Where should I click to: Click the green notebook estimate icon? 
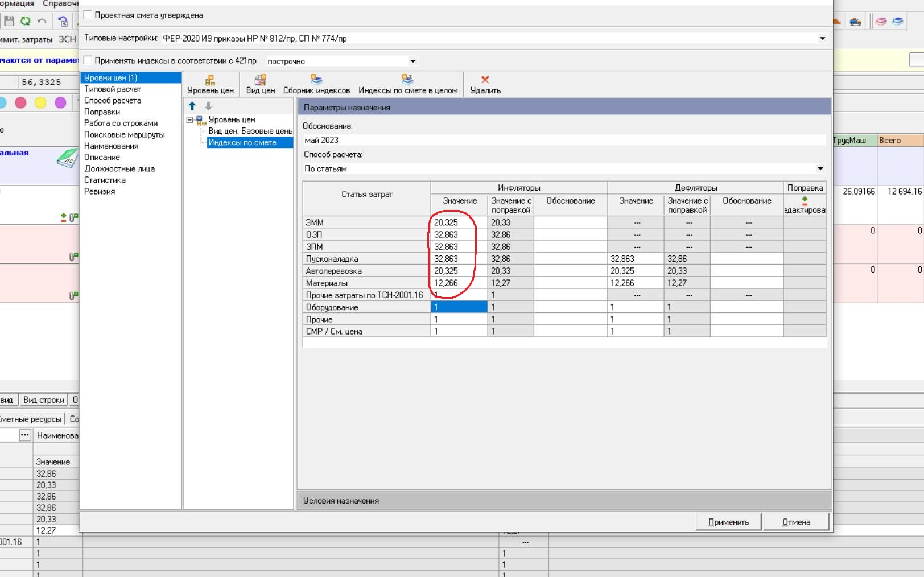click(67, 158)
